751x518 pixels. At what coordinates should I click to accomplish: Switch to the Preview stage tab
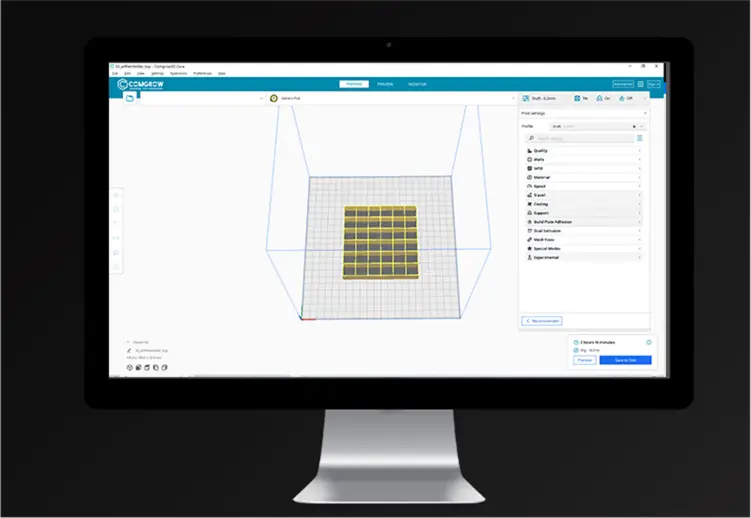pyautogui.click(x=385, y=84)
